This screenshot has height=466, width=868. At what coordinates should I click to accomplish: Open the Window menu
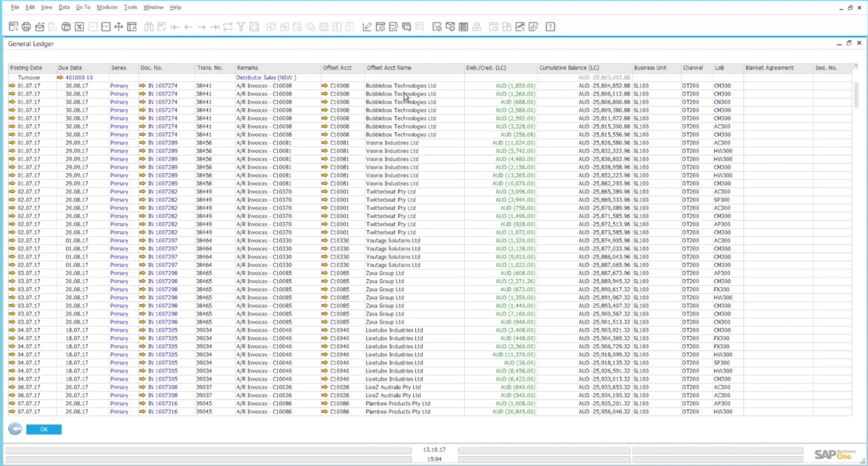[x=153, y=7]
